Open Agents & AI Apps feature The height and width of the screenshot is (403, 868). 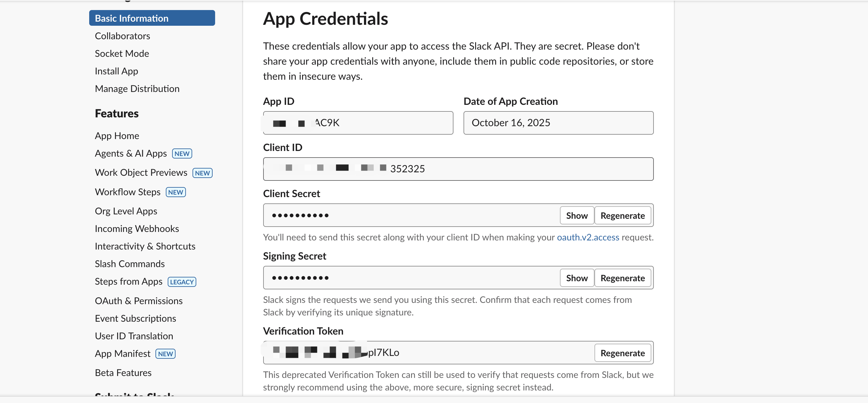(130, 153)
